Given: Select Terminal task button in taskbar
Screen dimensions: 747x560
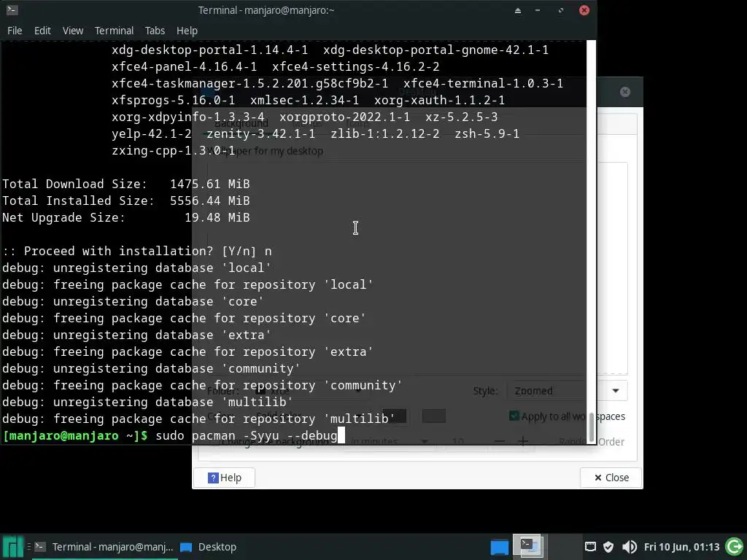Looking at the screenshot, I should 104,547.
